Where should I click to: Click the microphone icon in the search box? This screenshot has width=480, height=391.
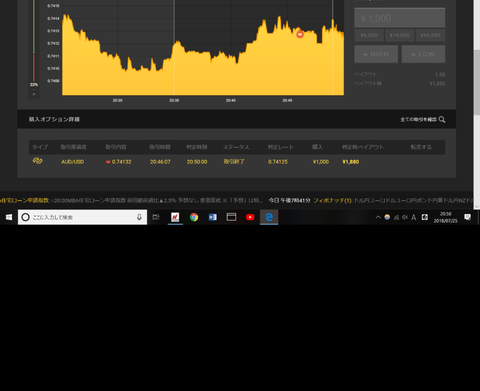[x=139, y=217]
